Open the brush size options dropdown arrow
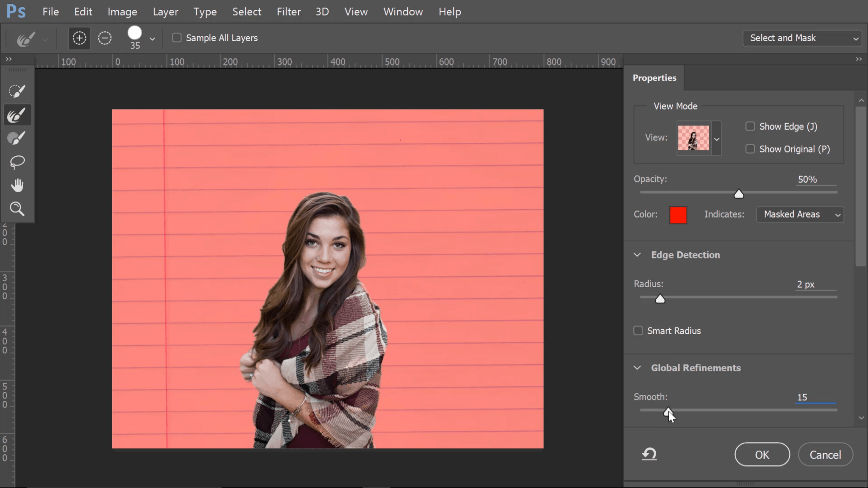868x488 pixels. pyautogui.click(x=152, y=39)
